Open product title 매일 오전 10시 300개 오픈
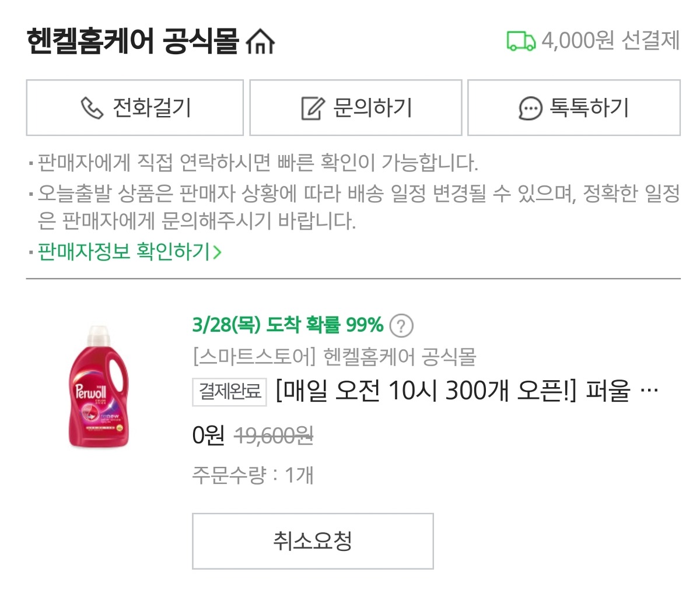The image size is (700, 597). [453, 391]
